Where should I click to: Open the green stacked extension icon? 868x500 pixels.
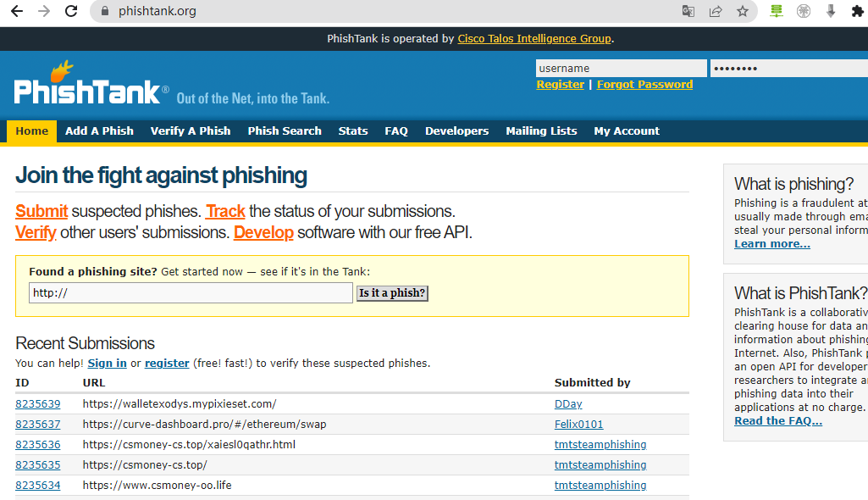click(x=776, y=11)
